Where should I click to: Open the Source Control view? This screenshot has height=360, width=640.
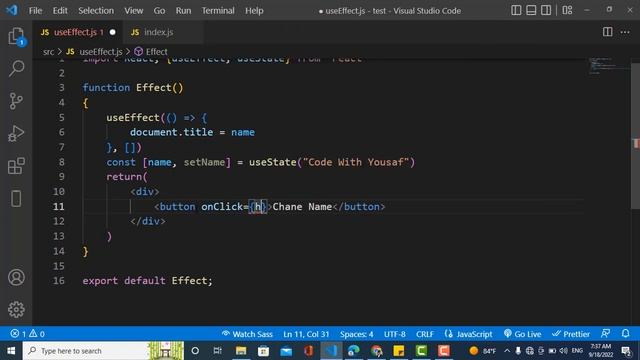tap(16, 101)
